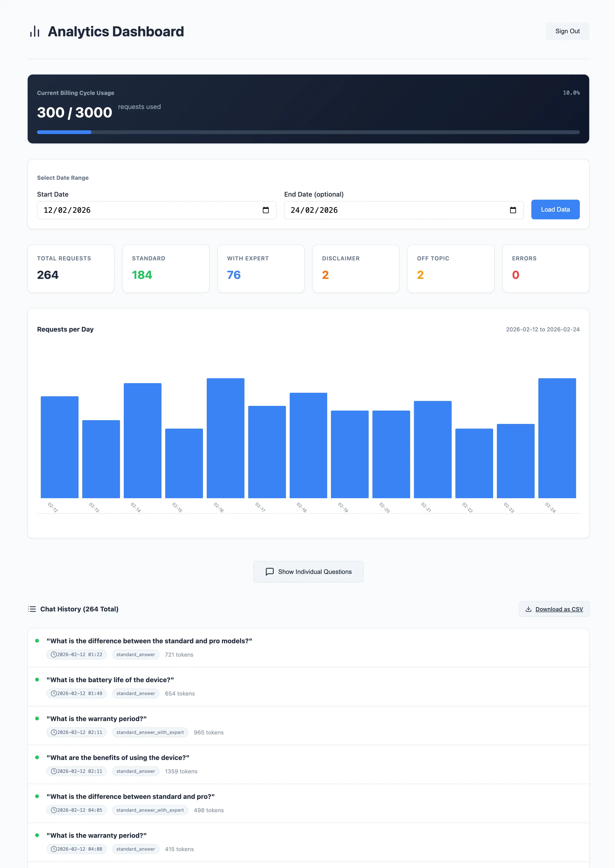Toggle the green dot beside the benefits question
Image resolution: width=615 pixels, height=868 pixels.
pyautogui.click(x=37, y=757)
